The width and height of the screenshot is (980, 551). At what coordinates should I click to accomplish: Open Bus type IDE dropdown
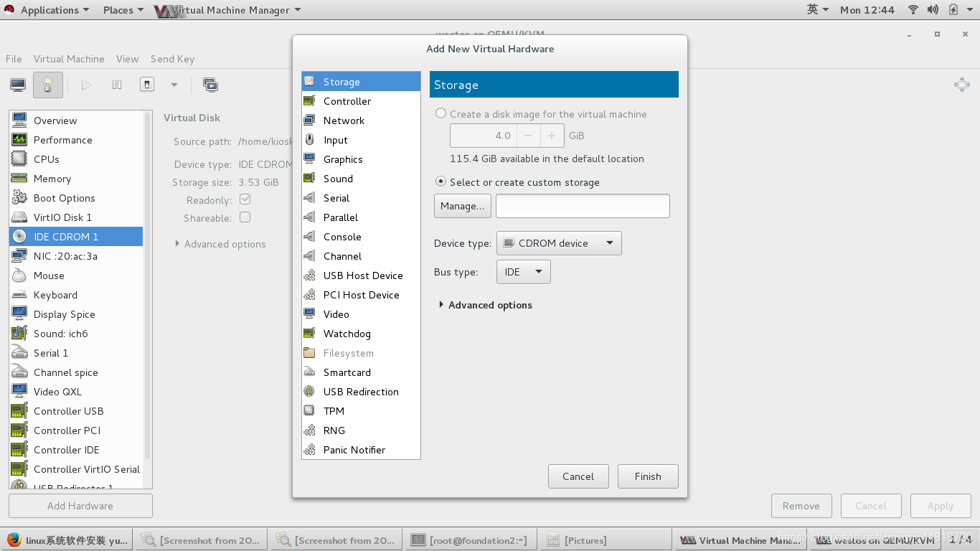tap(524, 272)
